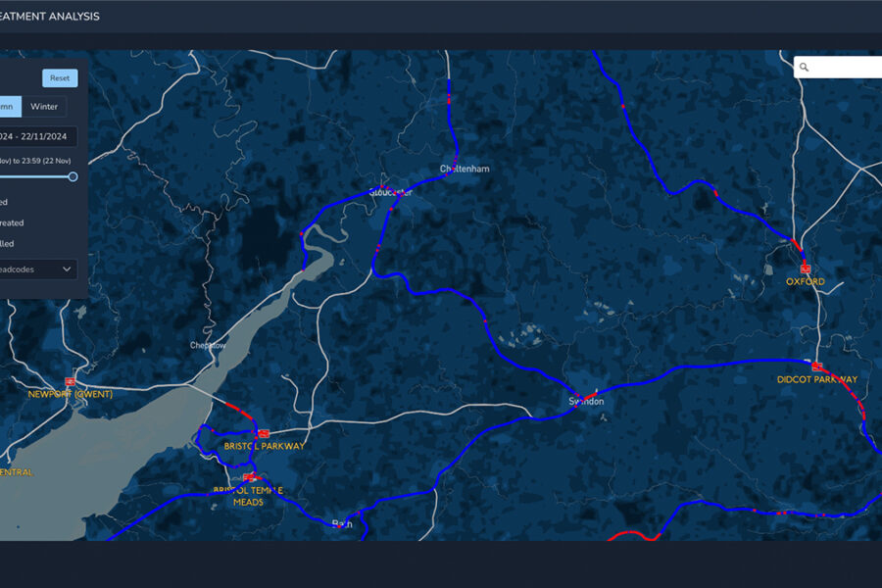Screen dimensions: 882x588
Task: Click the magnifier icon in the search box
Action: point(804,67)
